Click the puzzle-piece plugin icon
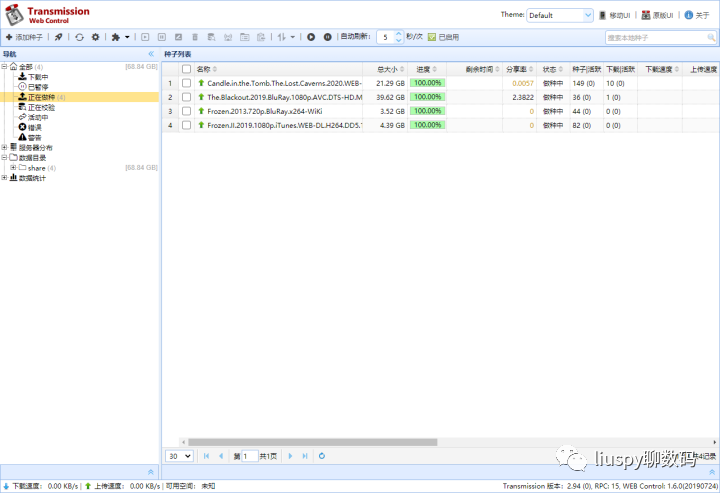Viewport: 720px width, 493px height. click(116, 37)
